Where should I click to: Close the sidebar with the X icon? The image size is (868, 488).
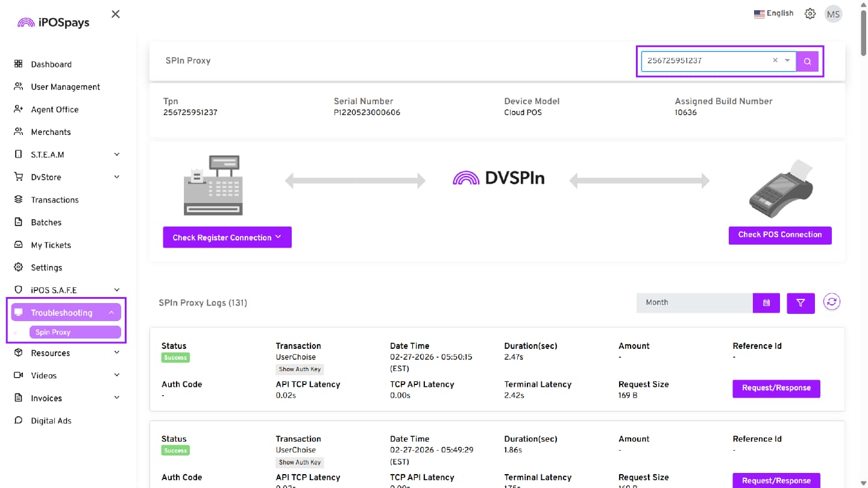point(116,14)
